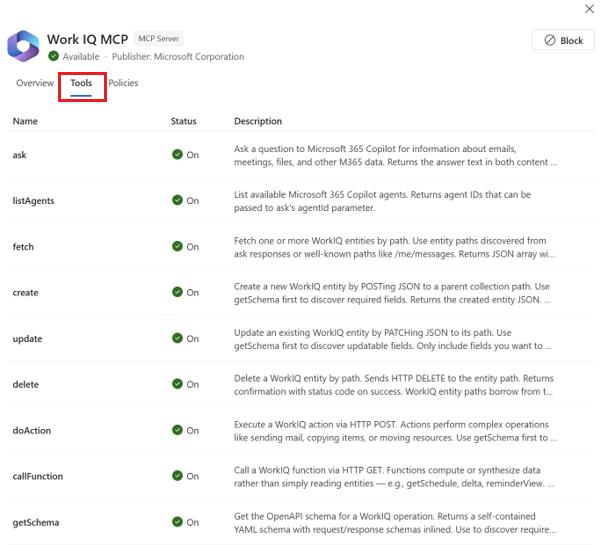Click the MCP Server badge
The height and width of the screenshot is (545, 601).
pyautogui.click(x=159, y=39)
